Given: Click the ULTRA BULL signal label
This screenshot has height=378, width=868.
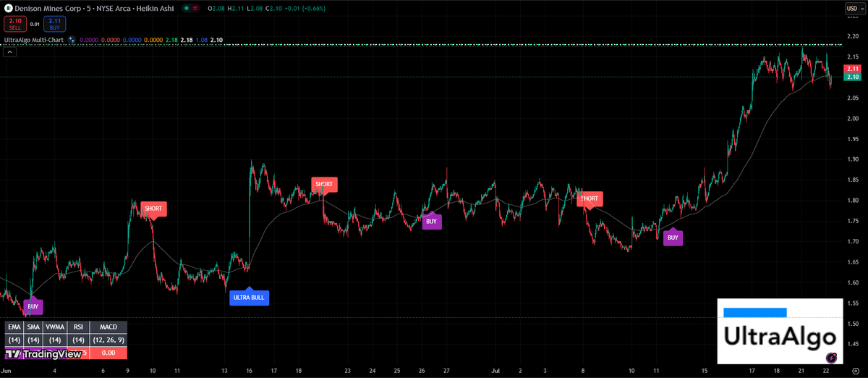Looking at the screenshot, I should [x=250, y=297].
